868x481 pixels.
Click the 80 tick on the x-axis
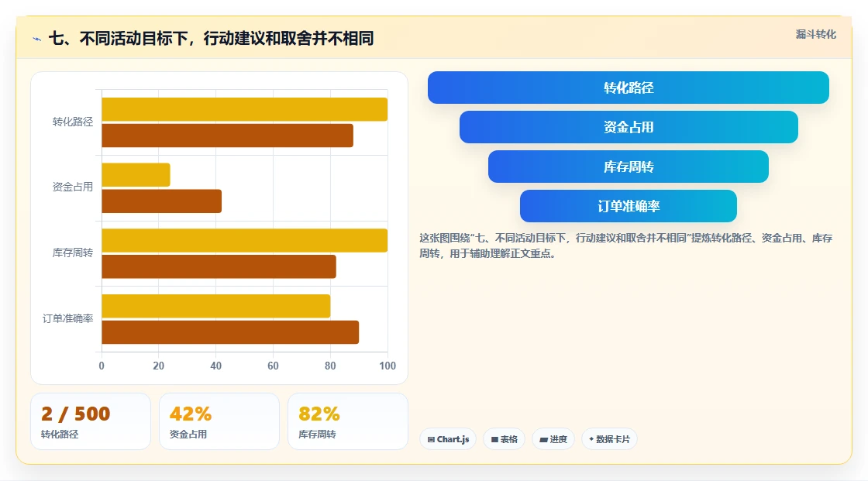[330, 366]
